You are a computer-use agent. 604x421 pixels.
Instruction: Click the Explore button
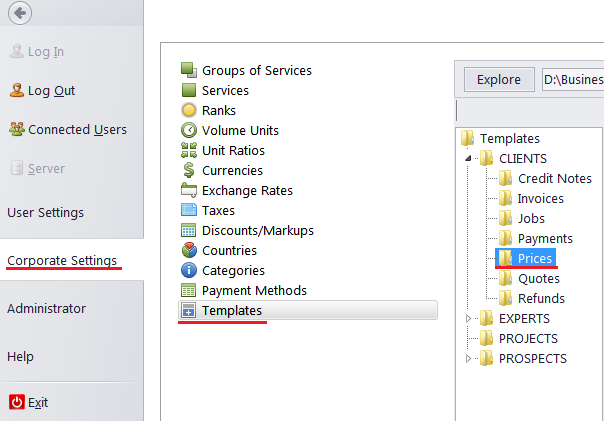point(499,80)
